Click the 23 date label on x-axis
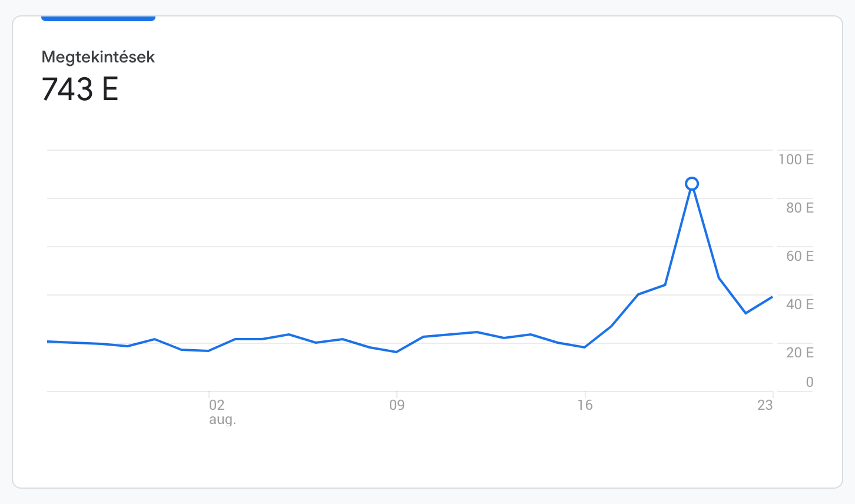Viewport: 855px width, 504px height. click(765, 405)
